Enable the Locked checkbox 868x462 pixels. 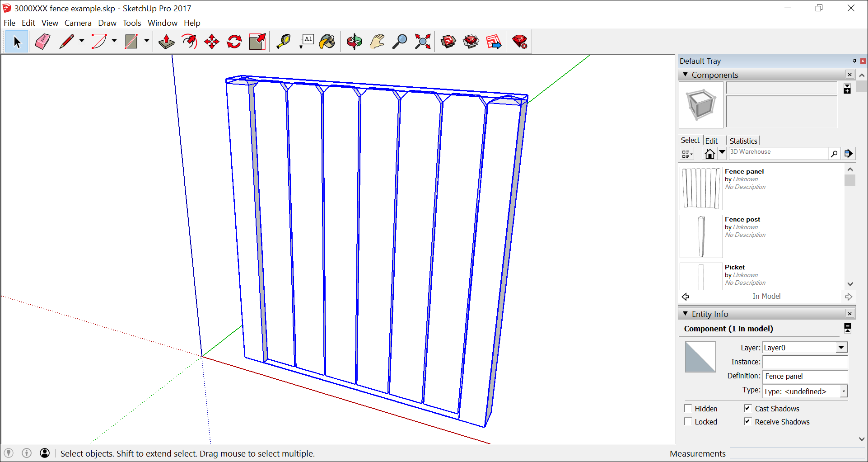688,422
